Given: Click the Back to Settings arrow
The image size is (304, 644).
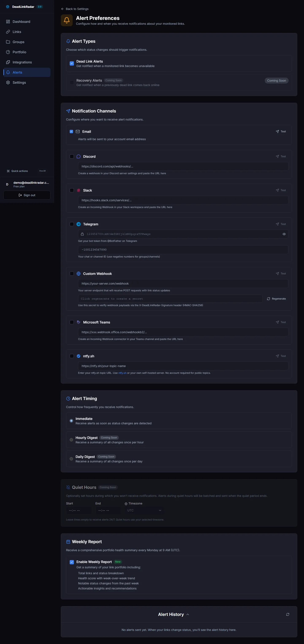Looking at the screenshot, I should (62, 9).
